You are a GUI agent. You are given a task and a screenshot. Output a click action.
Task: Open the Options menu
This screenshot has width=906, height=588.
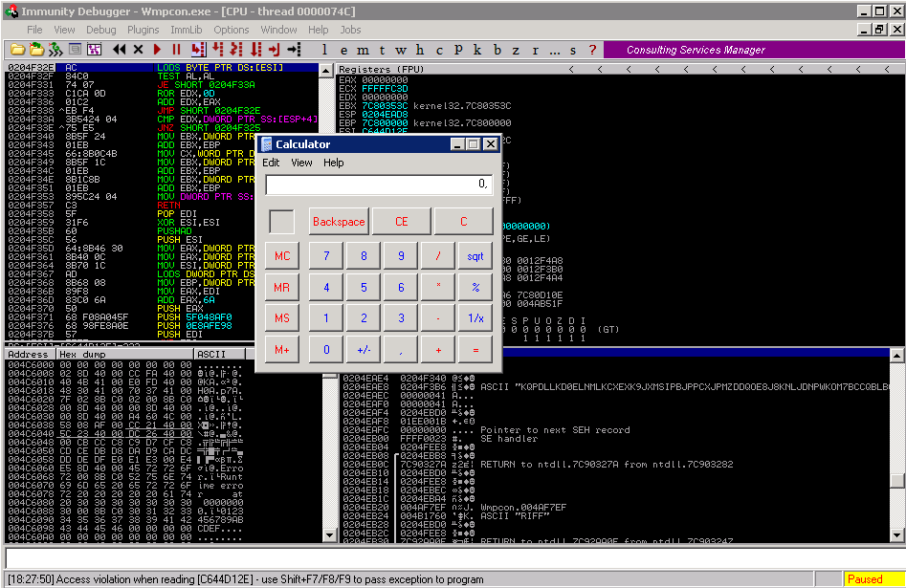(x=232, y=30)
